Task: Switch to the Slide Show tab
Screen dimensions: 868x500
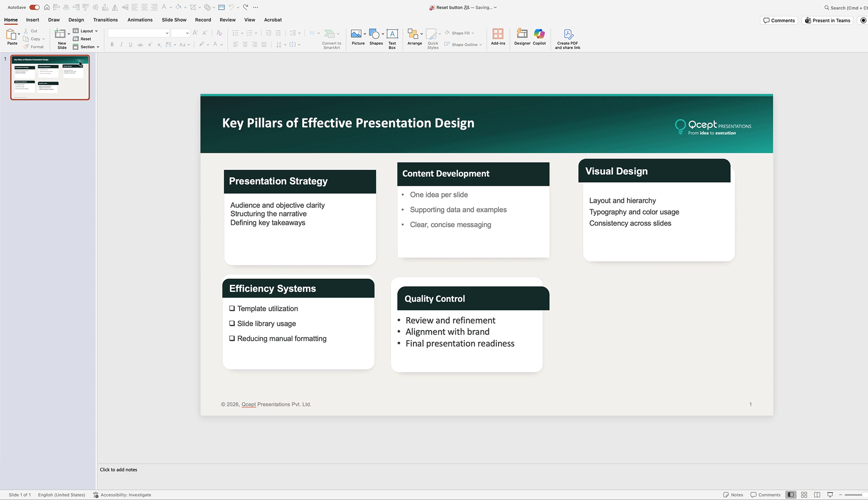Action: [174, 20]
